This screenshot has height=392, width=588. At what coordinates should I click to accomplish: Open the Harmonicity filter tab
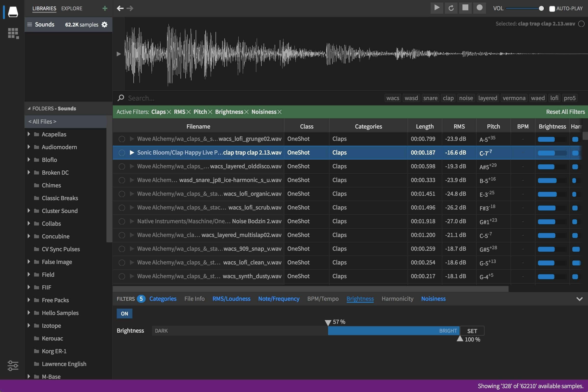click(397, 299)
